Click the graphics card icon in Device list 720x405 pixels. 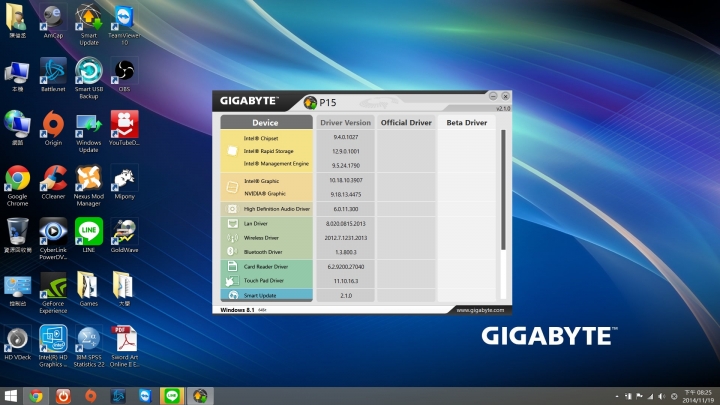point(232,187)
